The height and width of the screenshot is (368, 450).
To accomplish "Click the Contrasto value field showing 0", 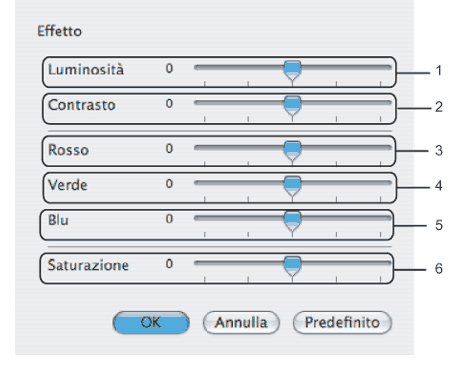I will click(x=169, y=104).
